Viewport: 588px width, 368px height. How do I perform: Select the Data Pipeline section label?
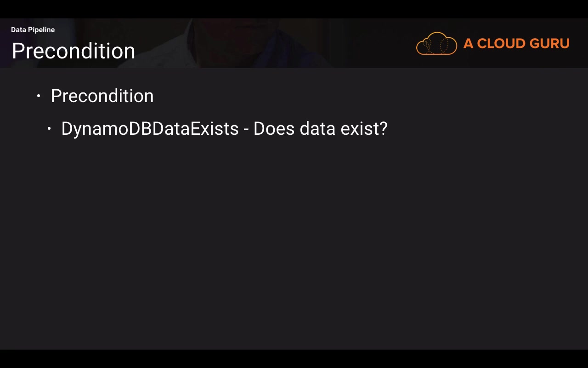point(33,30)
